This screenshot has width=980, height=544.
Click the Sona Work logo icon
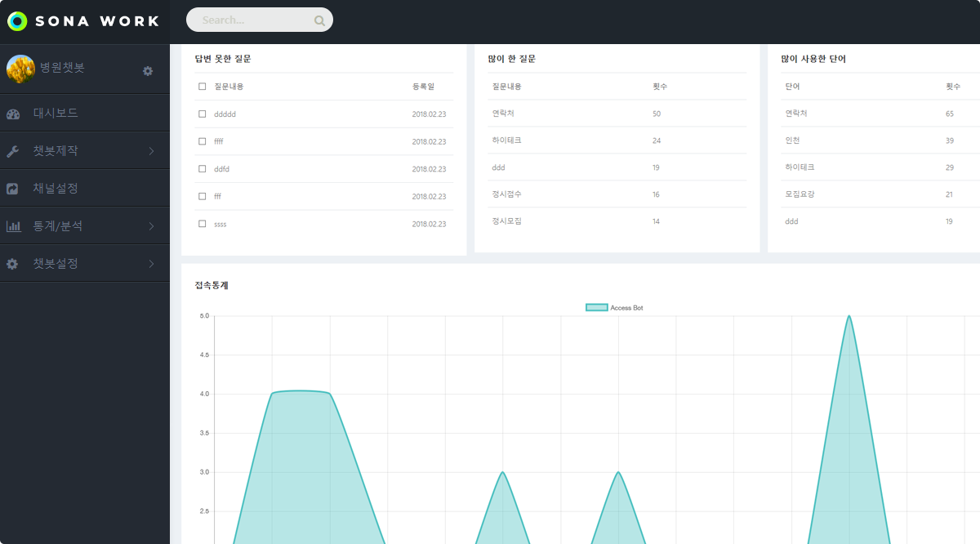tap(17, 21)
